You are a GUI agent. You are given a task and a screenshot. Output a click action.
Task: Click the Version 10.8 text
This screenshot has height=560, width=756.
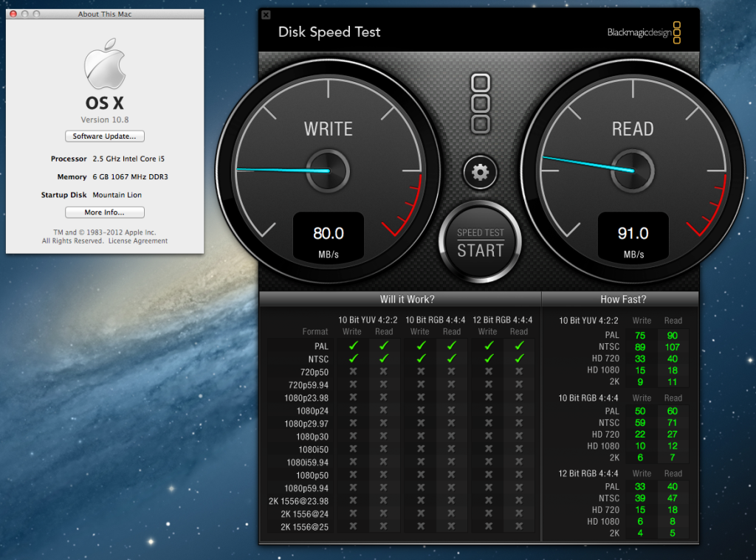pos(105,120)
